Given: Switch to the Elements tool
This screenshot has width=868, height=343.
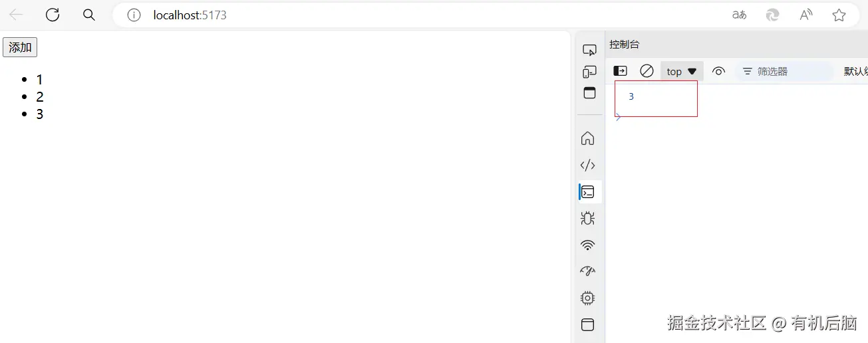Looking at the screenshot, I should click(587, 165).
